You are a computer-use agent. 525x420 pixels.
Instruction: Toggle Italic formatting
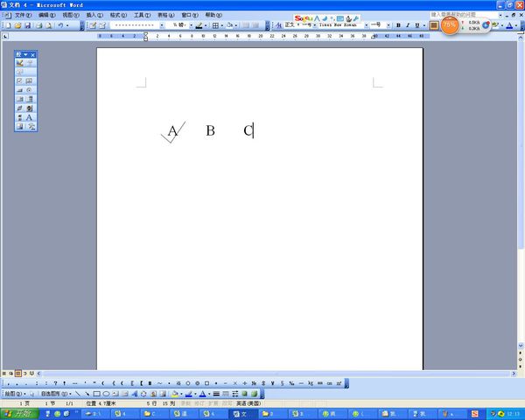(x=408, y=25)
